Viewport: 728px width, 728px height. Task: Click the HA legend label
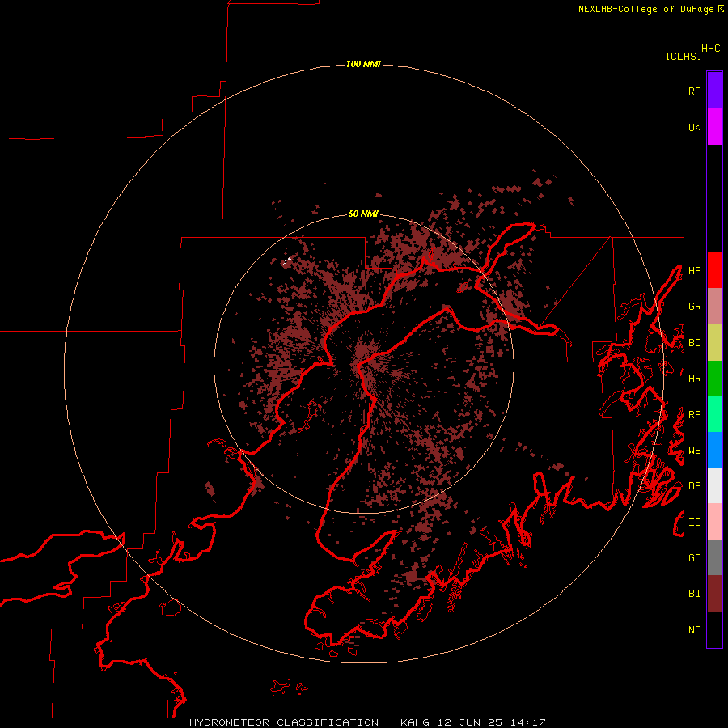(x=694, y=271)
